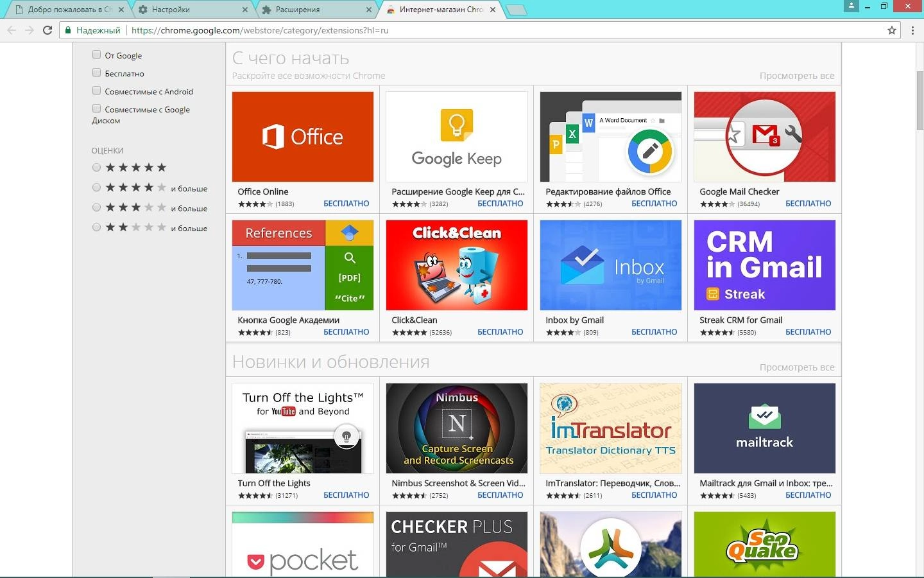Screen dimensions: 924x578
Task: View all in С чего начать section
Action: pyautogui.click(x=797, y=76)
